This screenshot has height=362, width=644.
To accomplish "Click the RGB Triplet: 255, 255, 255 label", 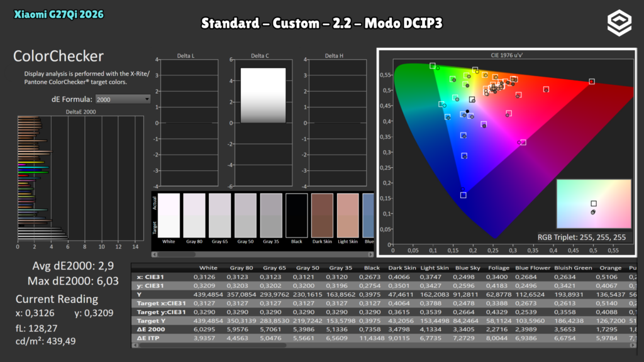I will pos(582,237).
